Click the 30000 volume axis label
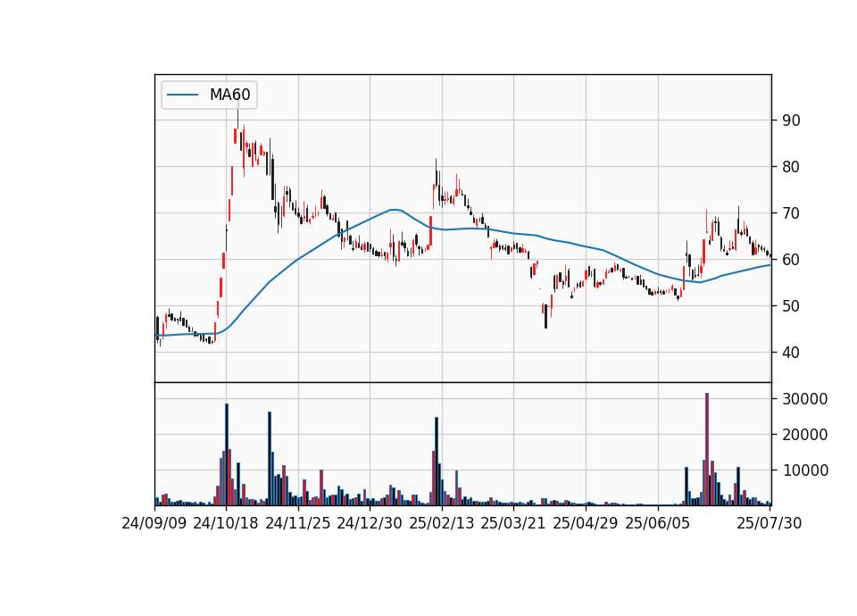This screenshot has width=857, height=616. click(805, 400)
